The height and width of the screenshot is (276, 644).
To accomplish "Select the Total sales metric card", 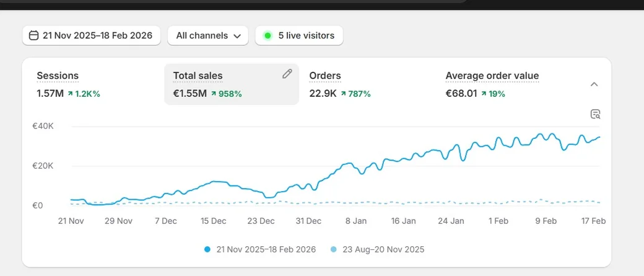I will pos(232,84).
